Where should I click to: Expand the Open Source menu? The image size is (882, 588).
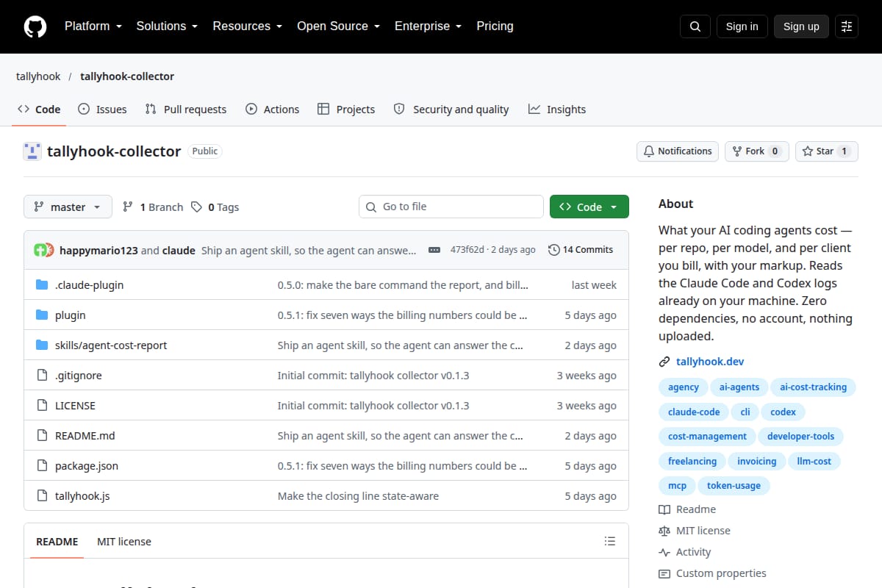339,26
